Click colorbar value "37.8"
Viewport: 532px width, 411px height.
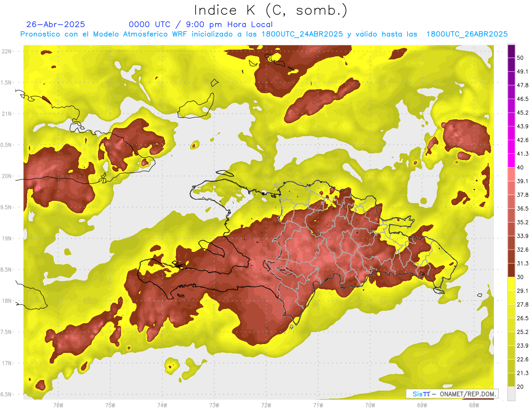click(523, 195)
